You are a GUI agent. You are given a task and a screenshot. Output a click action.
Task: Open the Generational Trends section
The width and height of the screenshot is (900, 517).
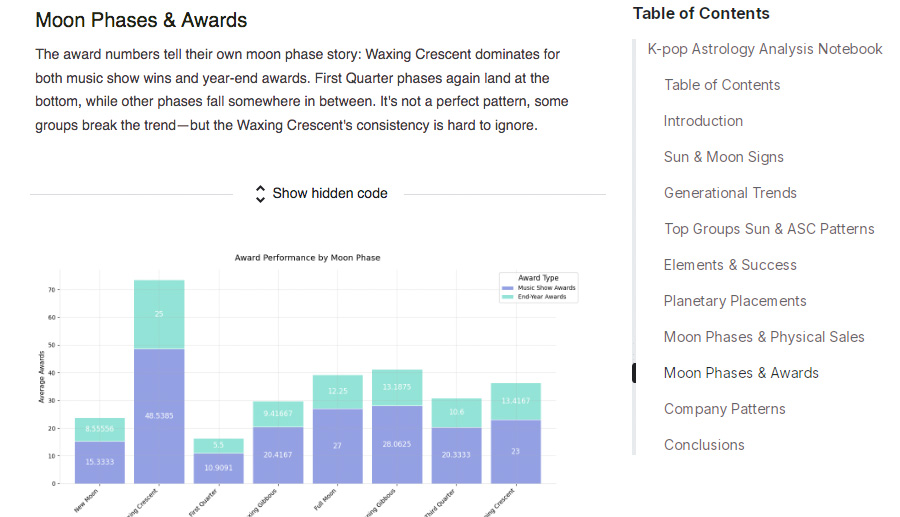pyautogui.click(x=730, y=193)
